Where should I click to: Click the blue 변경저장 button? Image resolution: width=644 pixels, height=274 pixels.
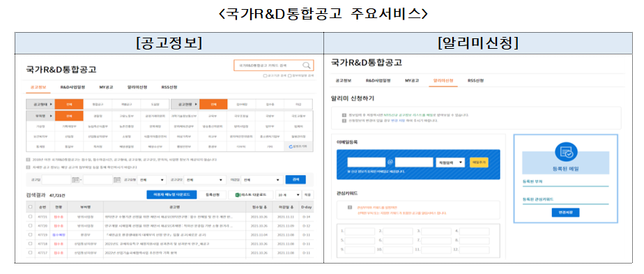point(565,213)
